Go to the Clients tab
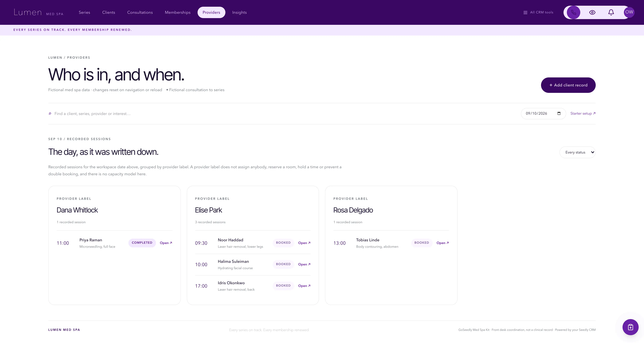 [109, 13]
